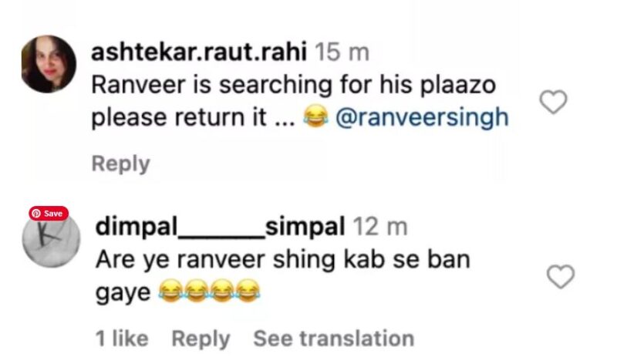View who liked via '1 like'

[122, 339]
